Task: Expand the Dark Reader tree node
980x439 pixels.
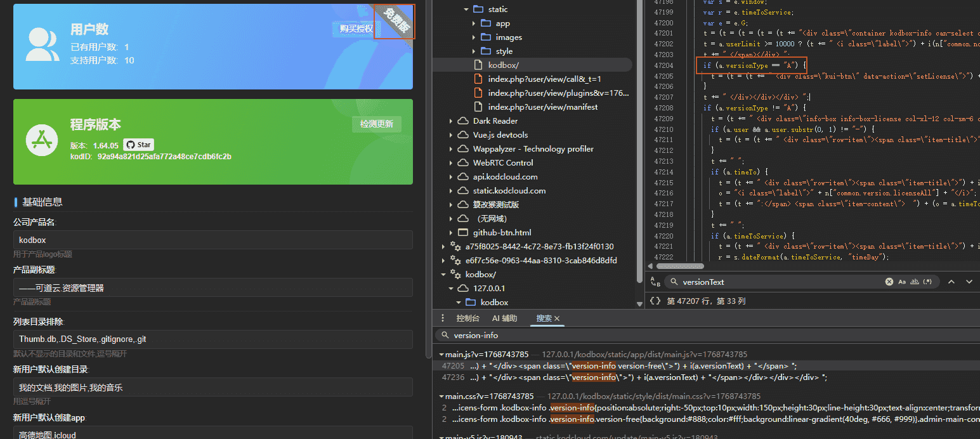Action: coord(451,121)
